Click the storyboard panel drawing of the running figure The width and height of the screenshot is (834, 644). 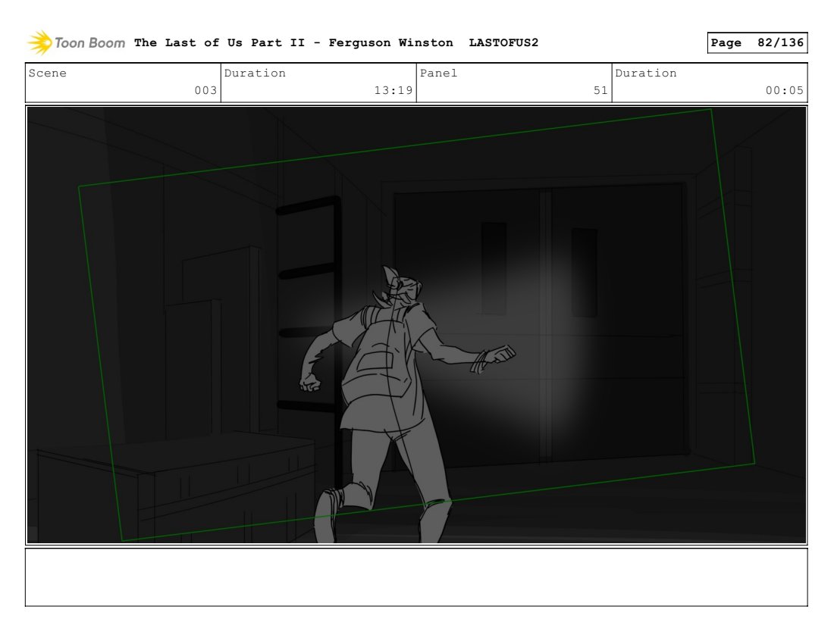point(416,325)
